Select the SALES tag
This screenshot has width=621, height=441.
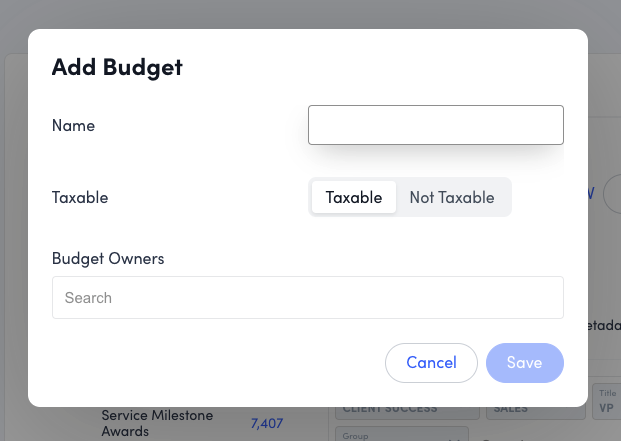tap(536, 409)
